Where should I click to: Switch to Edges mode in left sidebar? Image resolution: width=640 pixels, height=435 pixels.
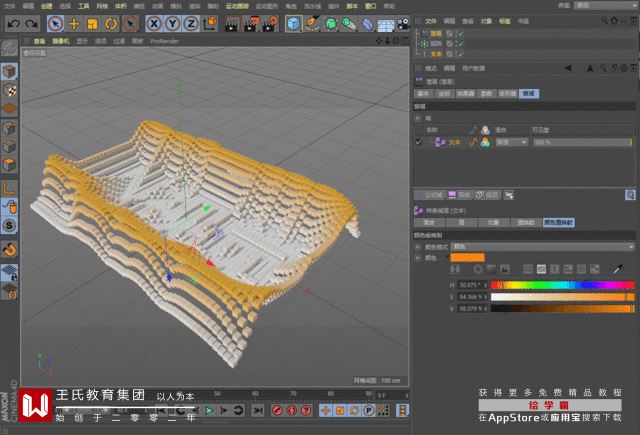[9, 146]
